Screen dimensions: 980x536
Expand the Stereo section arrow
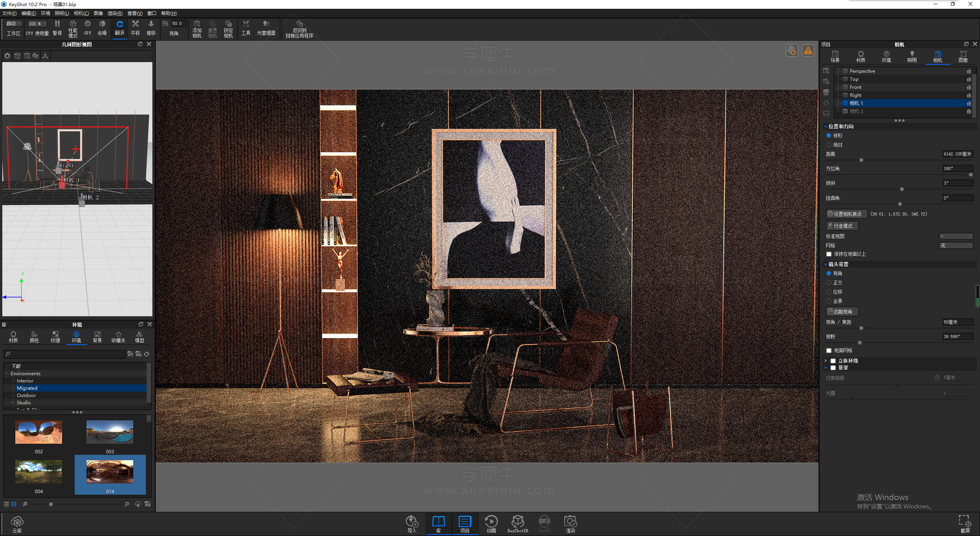tap(826, 361)
